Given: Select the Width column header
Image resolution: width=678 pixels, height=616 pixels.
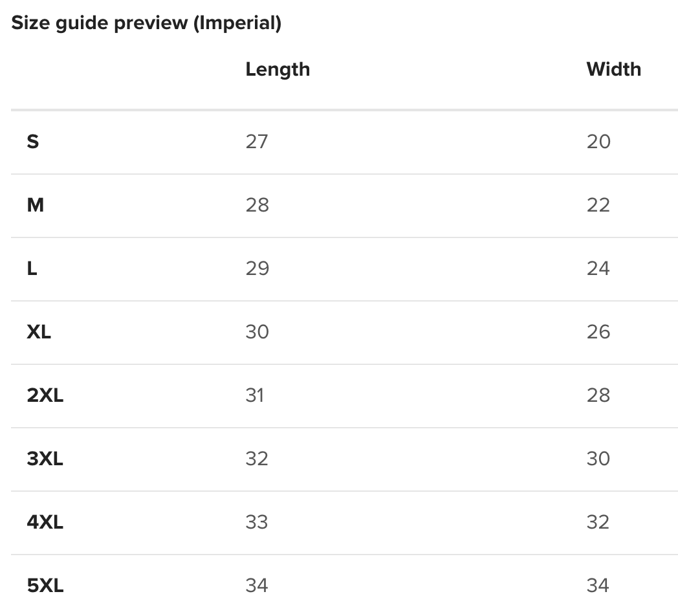Looking at the screenshot, I should pos(613,69).
